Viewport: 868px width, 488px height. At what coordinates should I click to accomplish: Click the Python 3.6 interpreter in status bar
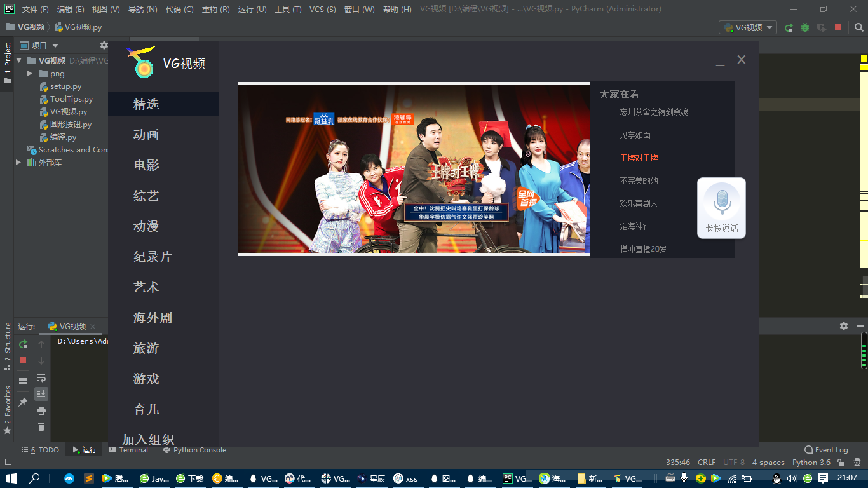[811, 463]
